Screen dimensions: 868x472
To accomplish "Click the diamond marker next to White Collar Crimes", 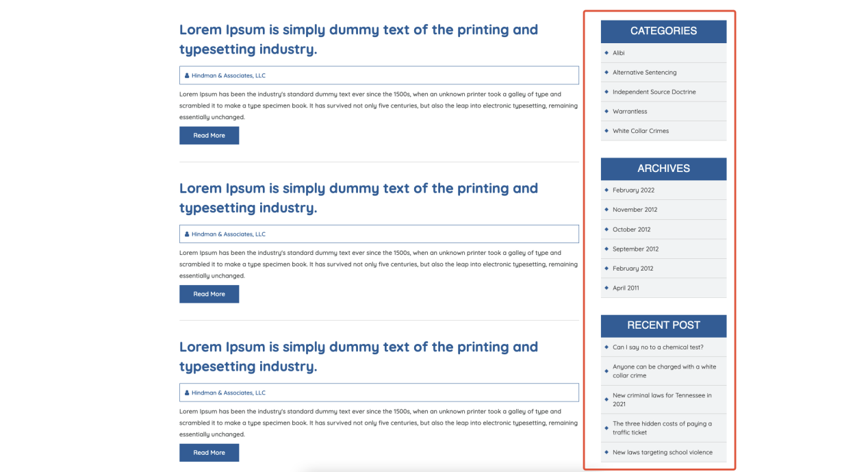I will point(607,131).
